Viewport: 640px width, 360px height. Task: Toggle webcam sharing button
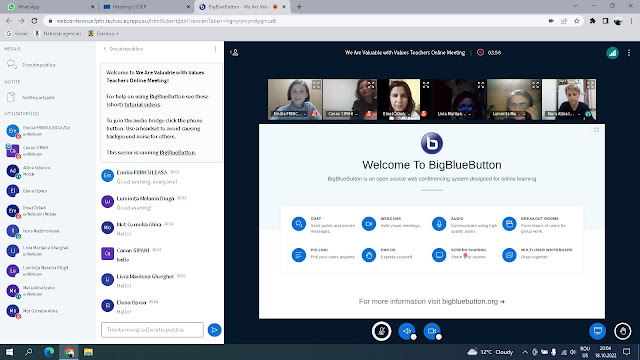tap(432, 331)
